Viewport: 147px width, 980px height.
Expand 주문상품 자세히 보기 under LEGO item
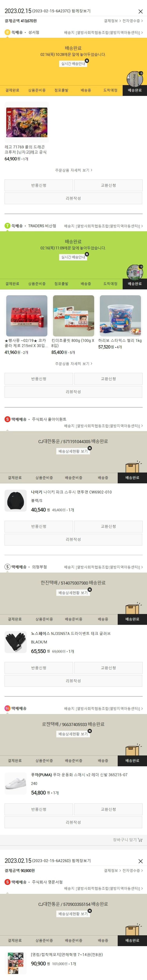73,170
